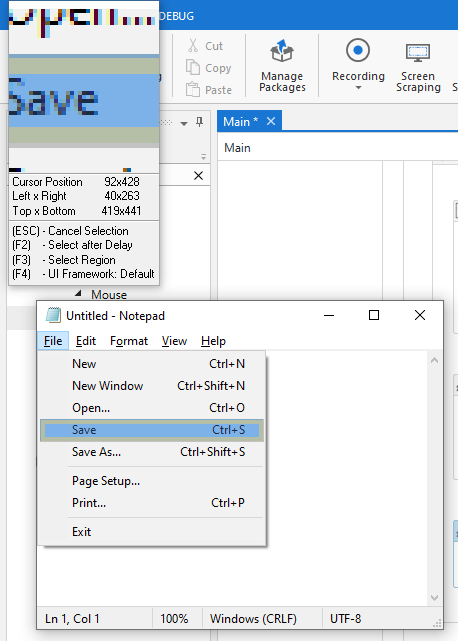Screen dimensions: 458x641
Task: Click the Notepad scrollbar down arrow
Action: (x=434, y=598)
